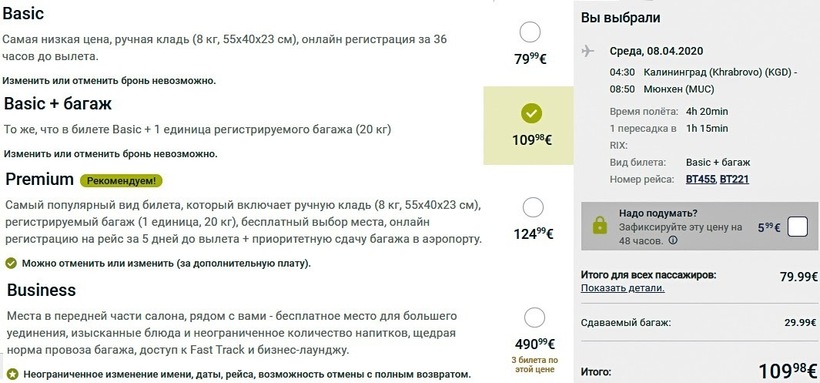Click the Business fare heading
Image resolution: width=820 pixels, height=383 pixels.
pos(41,290)
